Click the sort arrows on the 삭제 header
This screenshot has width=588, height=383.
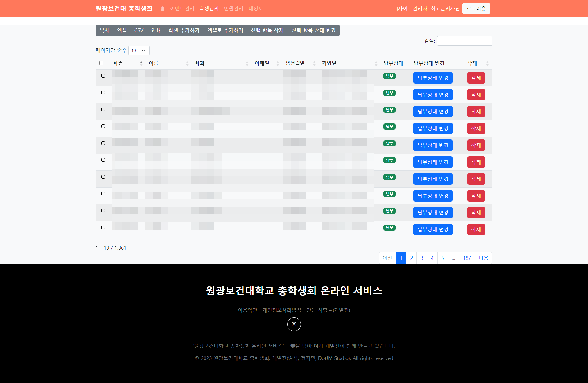487,63
